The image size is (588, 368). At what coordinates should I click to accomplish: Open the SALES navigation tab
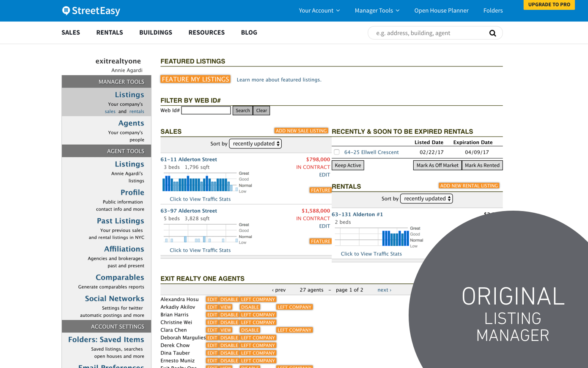71,33
